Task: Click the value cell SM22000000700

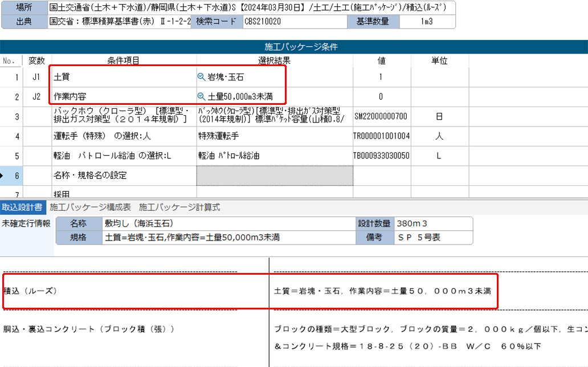Action: (381, 116)
